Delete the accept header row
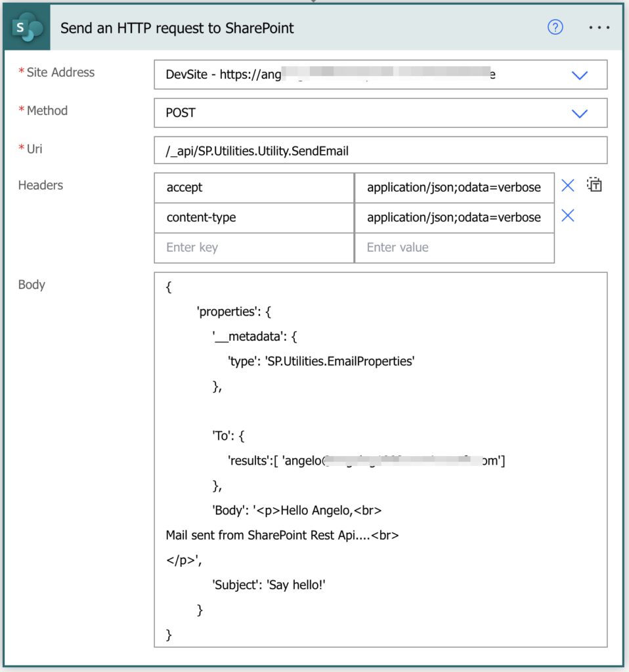 pos(568,186)
